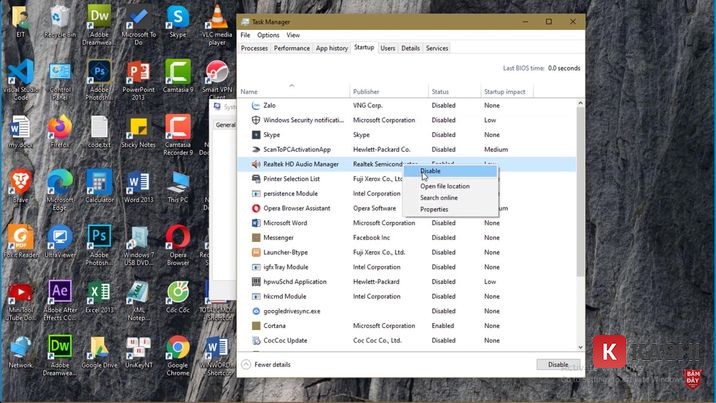Viewport: 716px width, 403px height.
Task: Select CocCoc Update startup entry
Action: pyautogui.click(x=406, y=340)
